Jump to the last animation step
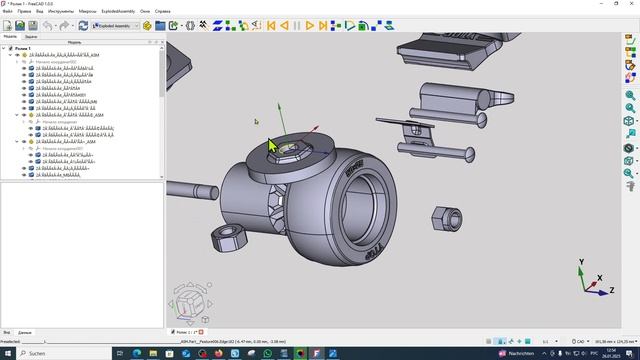Image resolution: width=640 pixels, height=360 pixels. pyautogui.click(x=323, y=26)
